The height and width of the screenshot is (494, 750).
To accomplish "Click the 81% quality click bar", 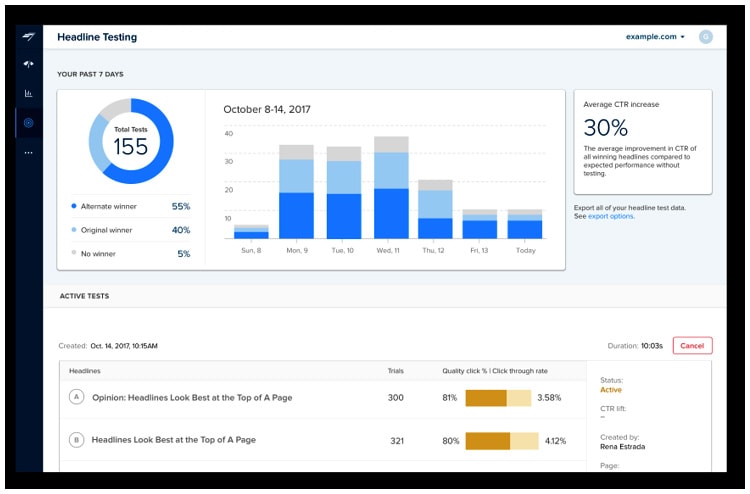I will (x=498, y=398).
